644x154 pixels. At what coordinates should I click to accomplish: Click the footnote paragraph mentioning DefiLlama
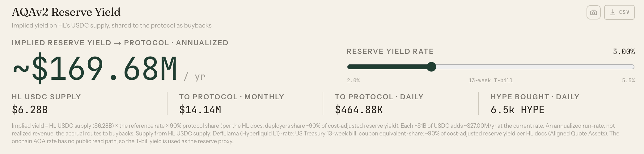316,134
